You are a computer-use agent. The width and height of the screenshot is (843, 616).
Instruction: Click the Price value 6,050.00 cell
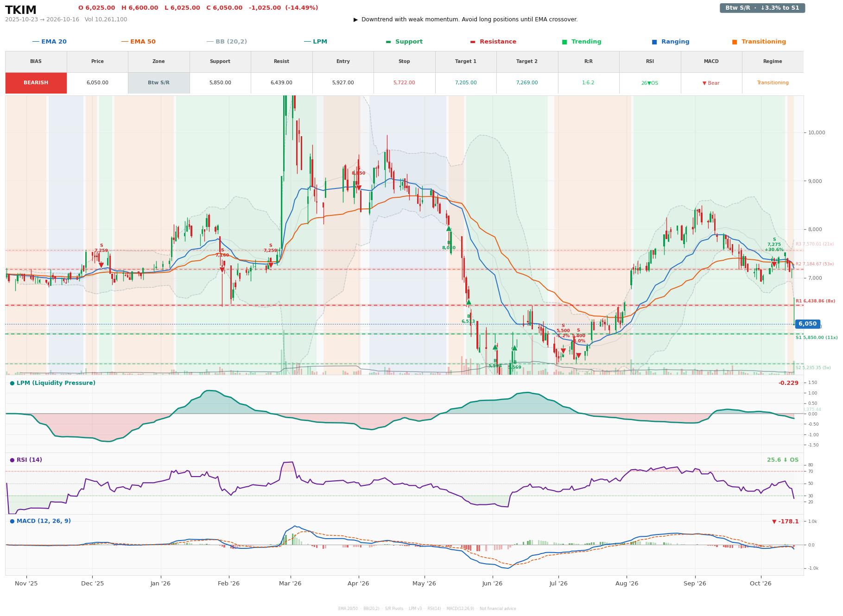tap(97, 83)
